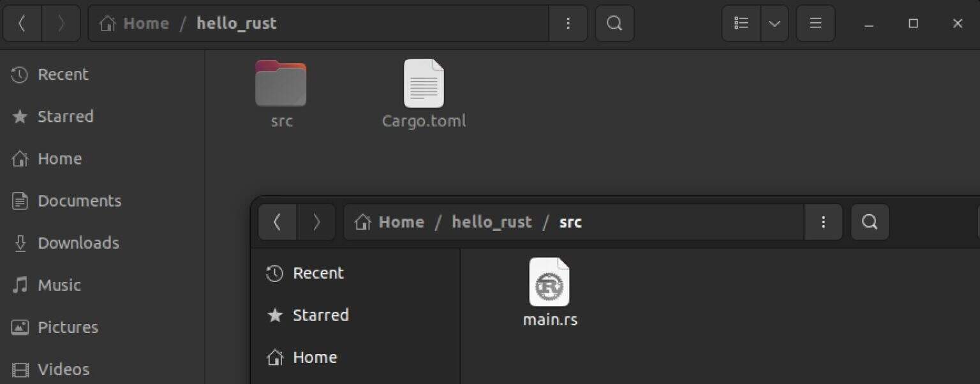Open the Cargo.toml file

coord(424,84)
